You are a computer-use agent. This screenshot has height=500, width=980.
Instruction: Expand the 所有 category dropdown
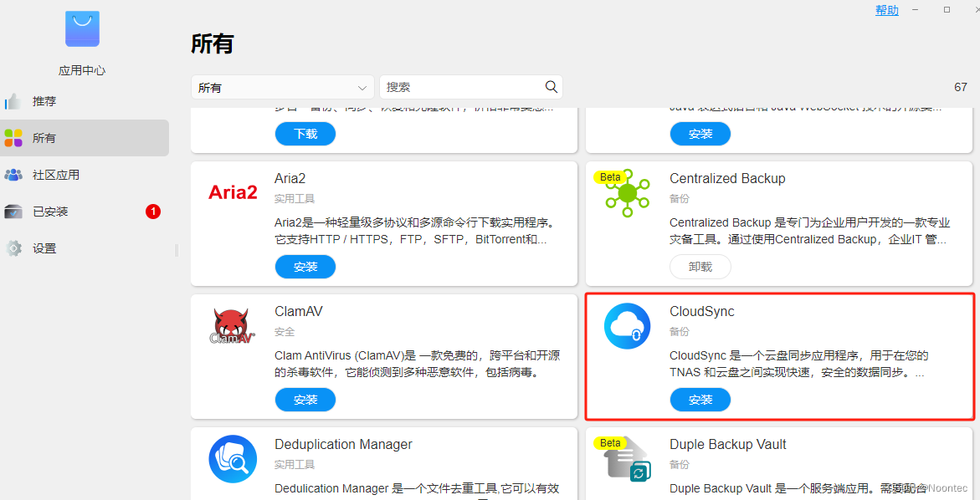pyautogui.click(x=283, y=88)
